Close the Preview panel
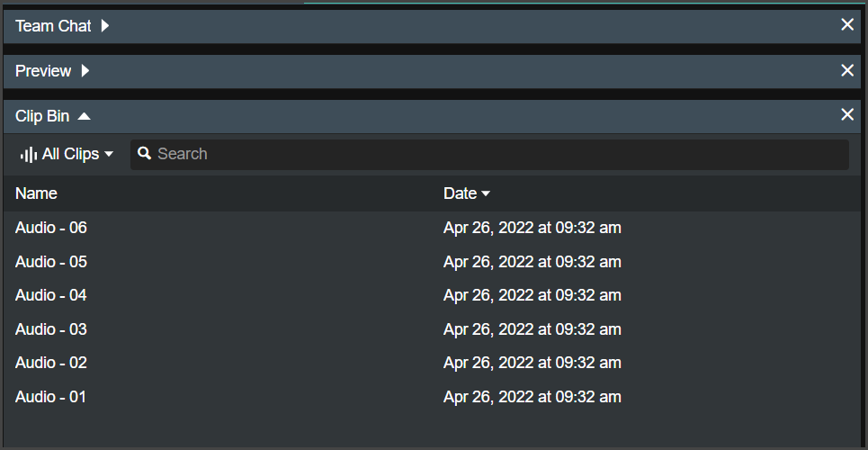868x450 pixels. (847, 70)
